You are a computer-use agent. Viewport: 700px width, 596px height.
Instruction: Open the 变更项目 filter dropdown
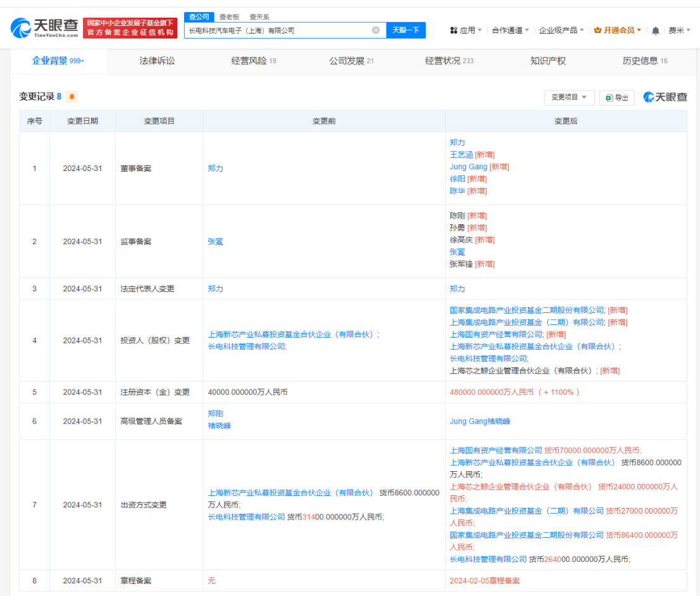[x=569, y=98]
